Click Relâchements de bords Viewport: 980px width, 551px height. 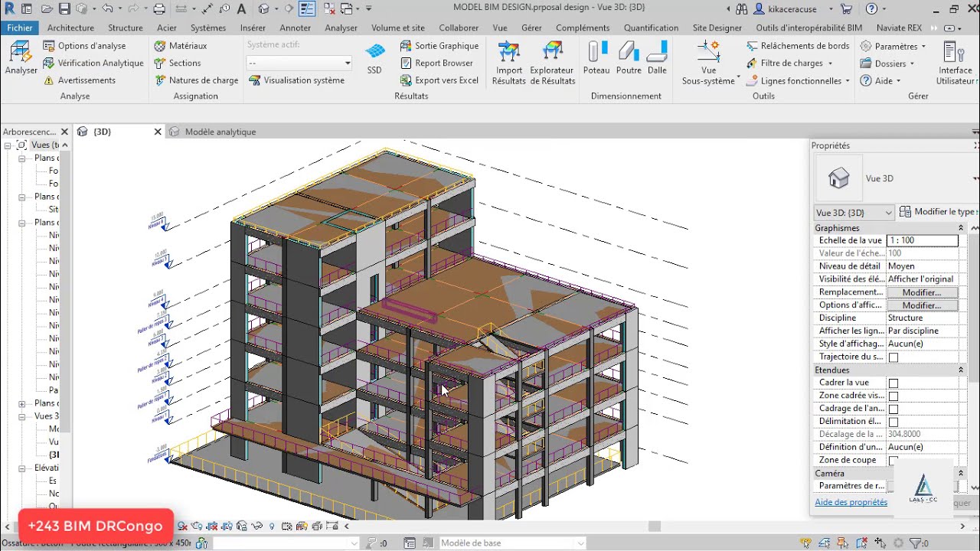point(797,46)
